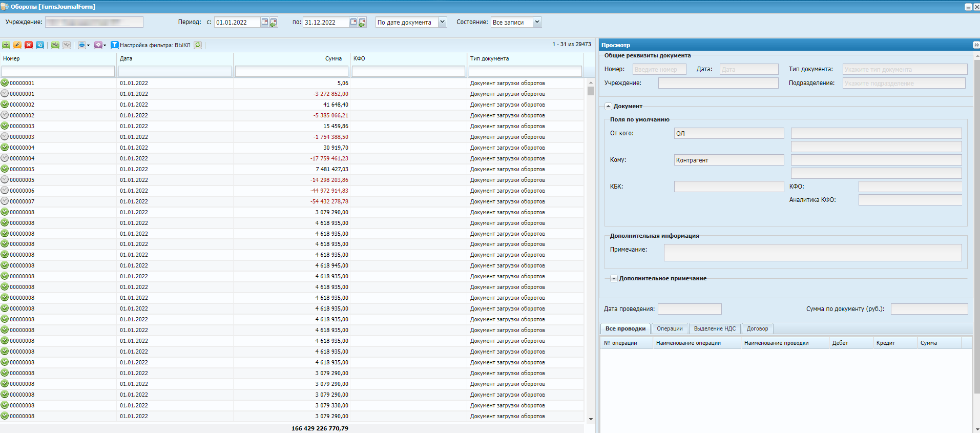
Task: Open calendar picker for period start date
Action: [x=265, y=22]
